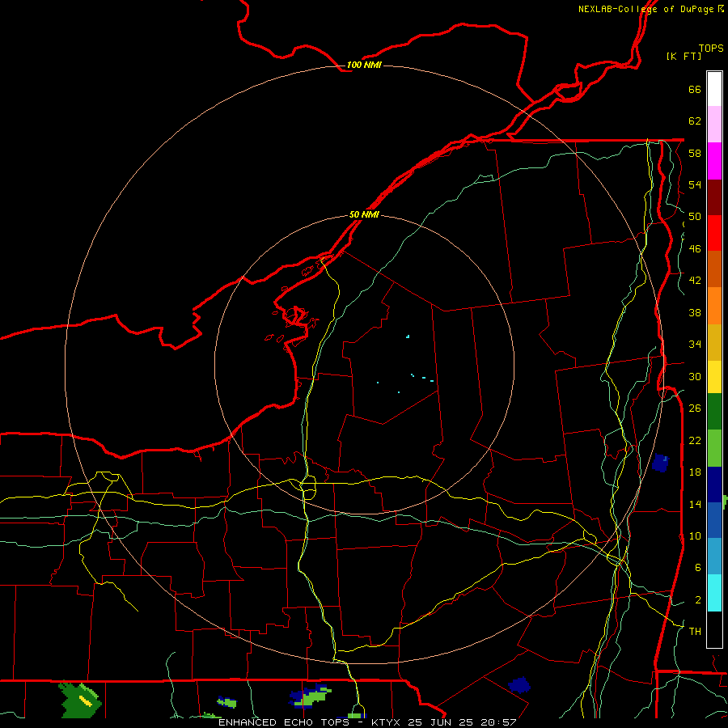Click the medium blue legend swatch
This screenshot has height=728, width=728.
coord(714,520)
